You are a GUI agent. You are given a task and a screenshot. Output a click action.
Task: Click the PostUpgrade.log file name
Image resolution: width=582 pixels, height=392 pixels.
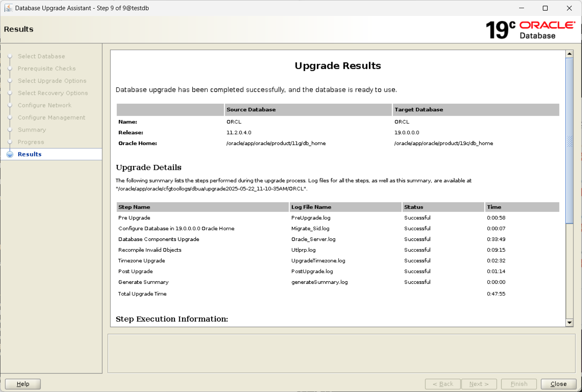(312, 272)
